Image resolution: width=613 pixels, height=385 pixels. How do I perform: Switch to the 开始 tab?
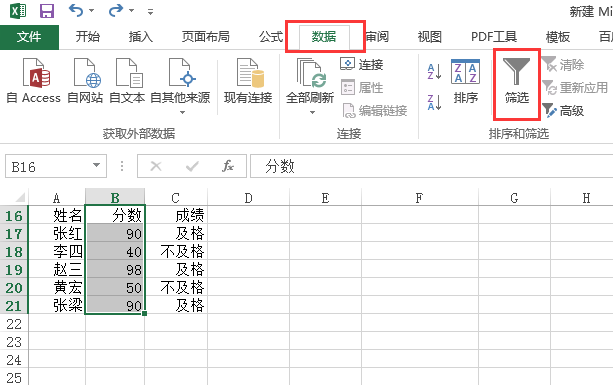click(x=88, y=37)
